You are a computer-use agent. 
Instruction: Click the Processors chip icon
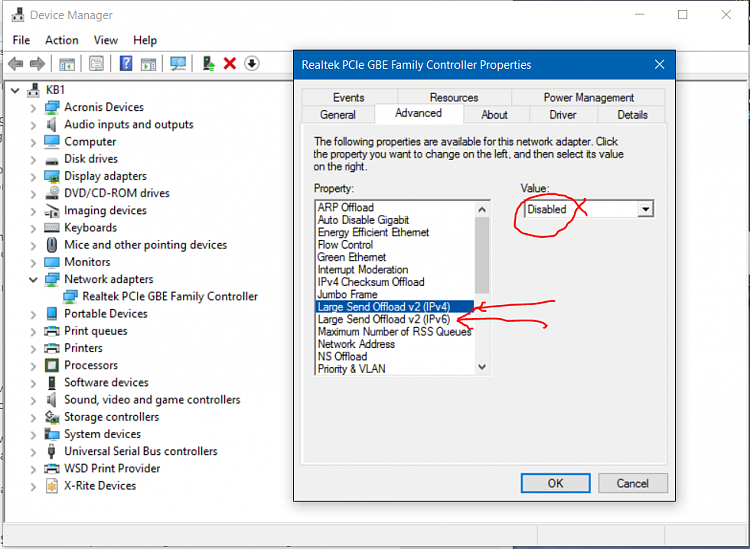pos(52,365)
